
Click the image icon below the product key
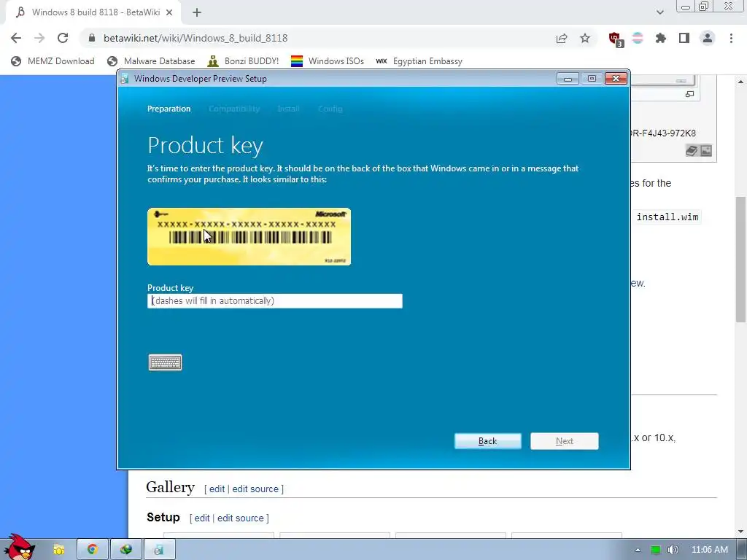[706, 151]
